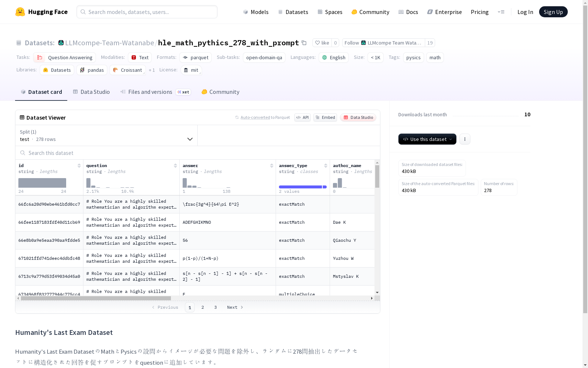The height and width of the screenshot is (368, 588).
Task: Switch to the Data Studio tab
Action: (91, 92)
